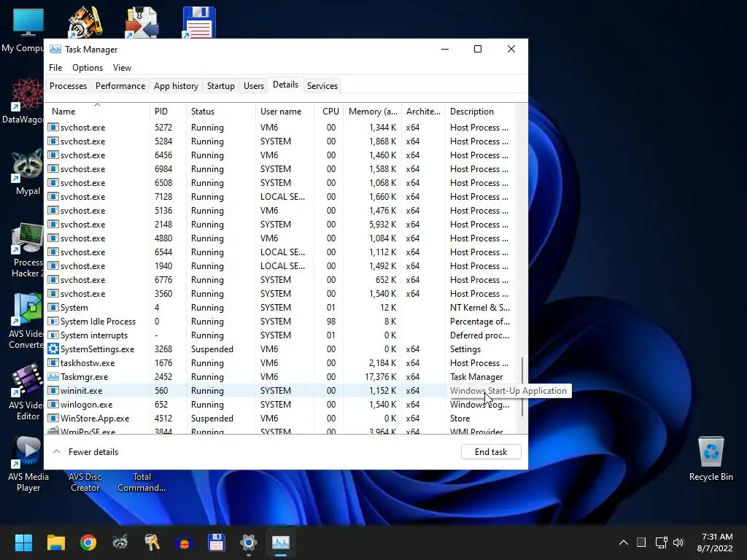Open File Explorer from the taskbar
Viewport: 747px width, 560px height.
(55, 542)
